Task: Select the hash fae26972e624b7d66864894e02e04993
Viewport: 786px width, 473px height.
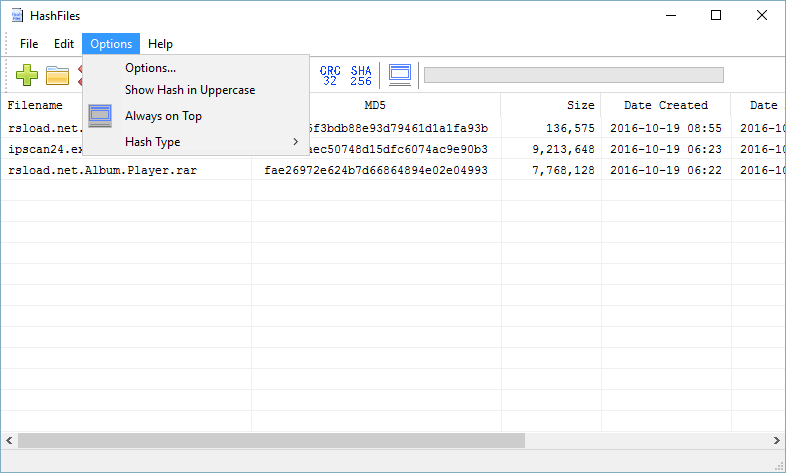Action: [x=376, y=170]
